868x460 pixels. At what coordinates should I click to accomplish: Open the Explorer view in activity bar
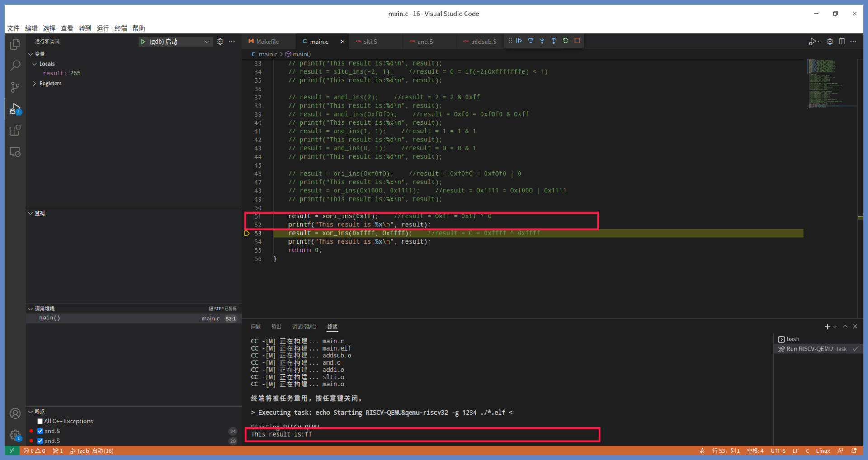[x=15, y=44]
